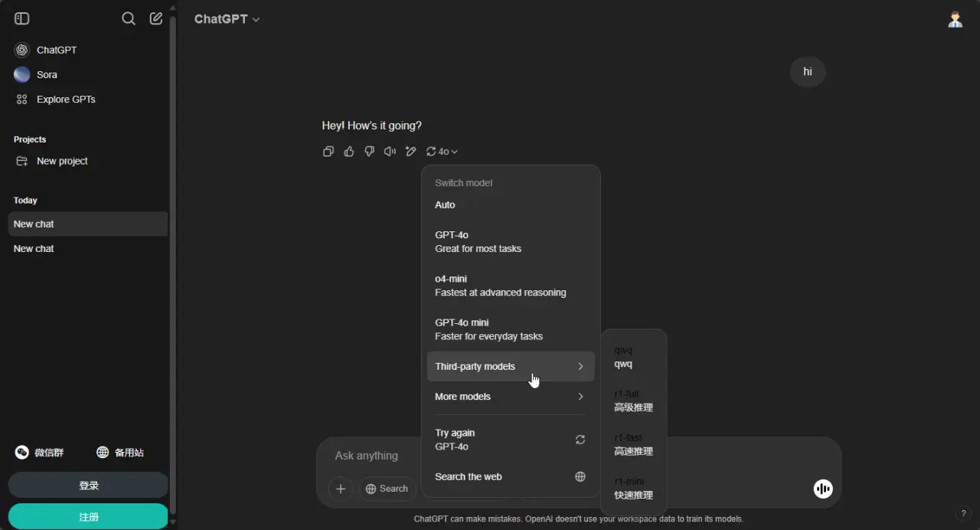Edit the response in canvas icon
Screen dimensions: 980x530
click(411, 152)
